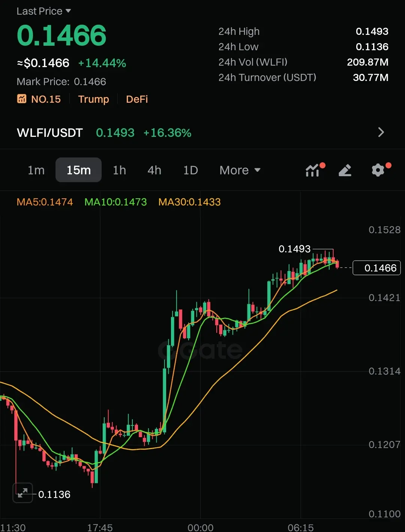The width and height of the screenshot is (405, 532).
Task: Open WLFI/USDT pair chevron arrow
Action: click(x=381, y=132)
